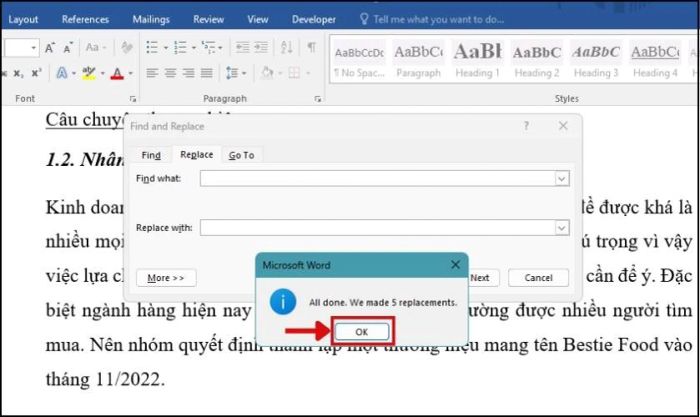
Task: Open the Paragraph dialog launcher
Action: point(317,99)
